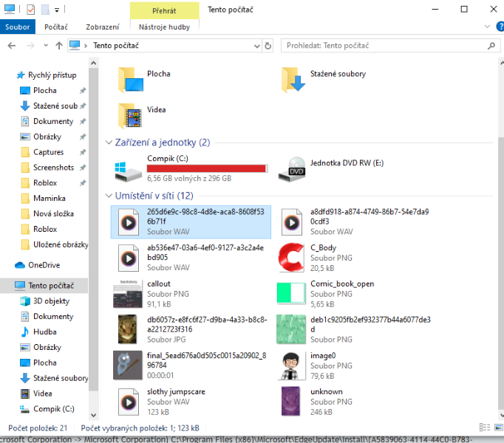Select 3D objekty in the sidebar
Viewport: 504px width, 443px height.
coord(51,301)
